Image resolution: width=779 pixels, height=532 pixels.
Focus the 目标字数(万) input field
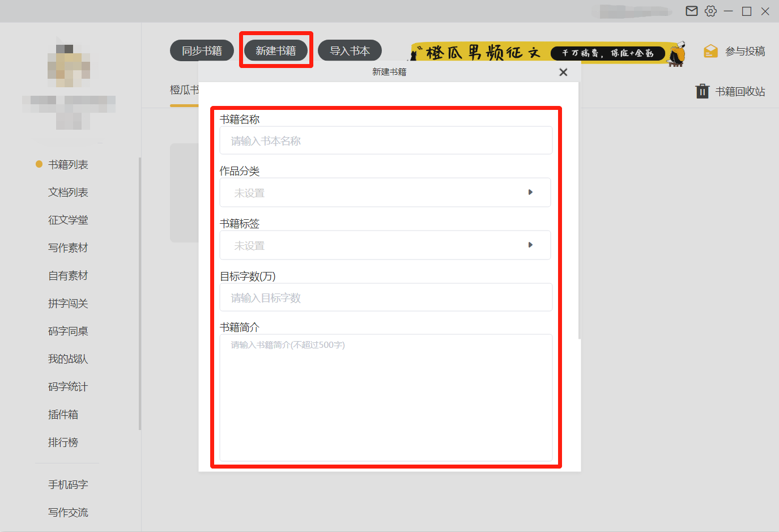[x=386, y=297]
